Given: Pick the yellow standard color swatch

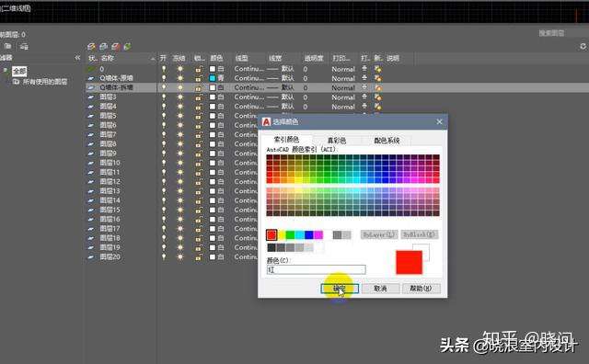Looking at the screenshot, I should pos(281,235).
